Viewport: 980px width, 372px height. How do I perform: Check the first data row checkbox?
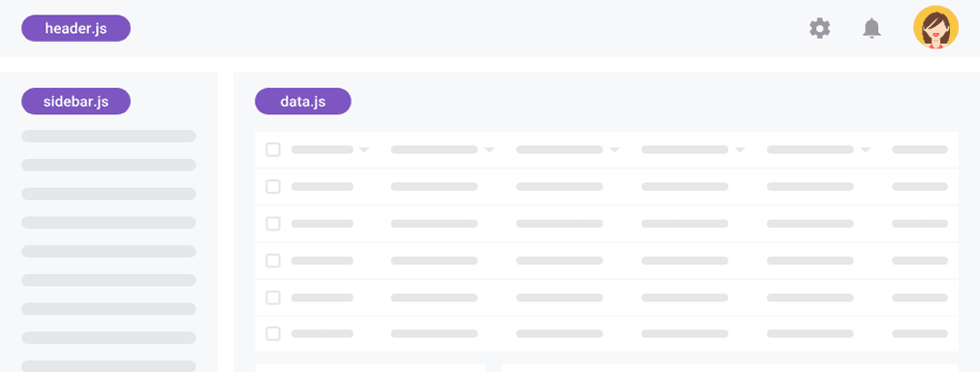tap(273, 186)
